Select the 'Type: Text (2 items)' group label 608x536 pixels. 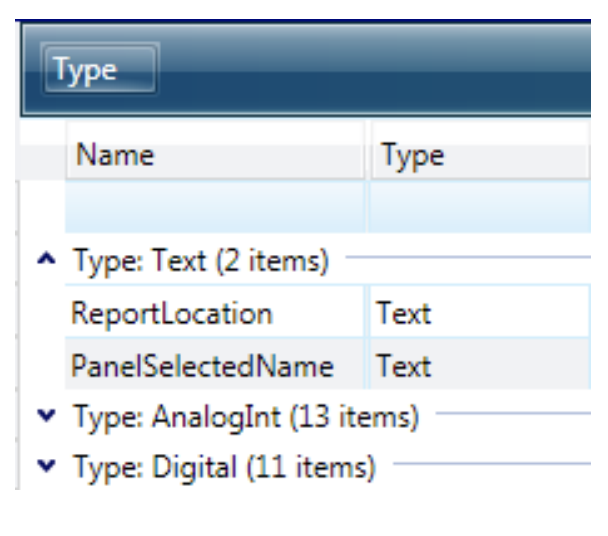tap(200, 262)
